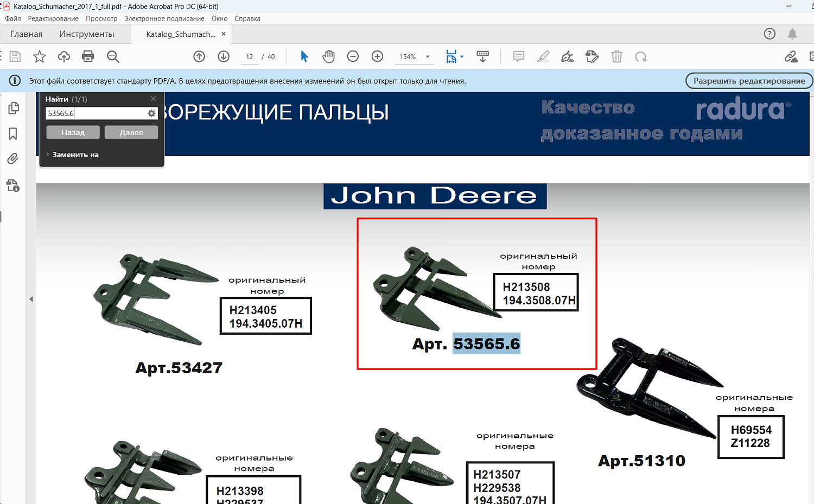Screen dimensions: 814x504
Task: Click Разрешить редактирование button
Action: pos(749,81)
